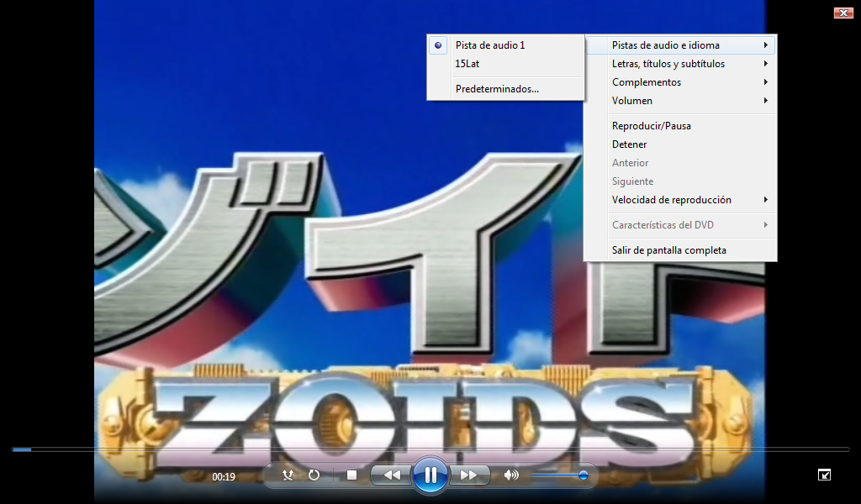Choose Detener from context menu

(680, 144)
